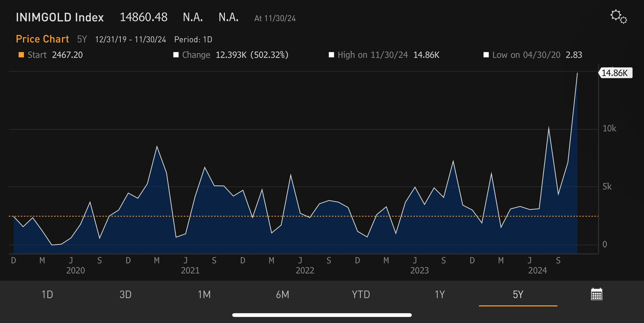Viewport: 644px width, 323px height.
Task: Tap the INIMGOLD Index name
Action: pyautogui.click(x=60, y=17)
